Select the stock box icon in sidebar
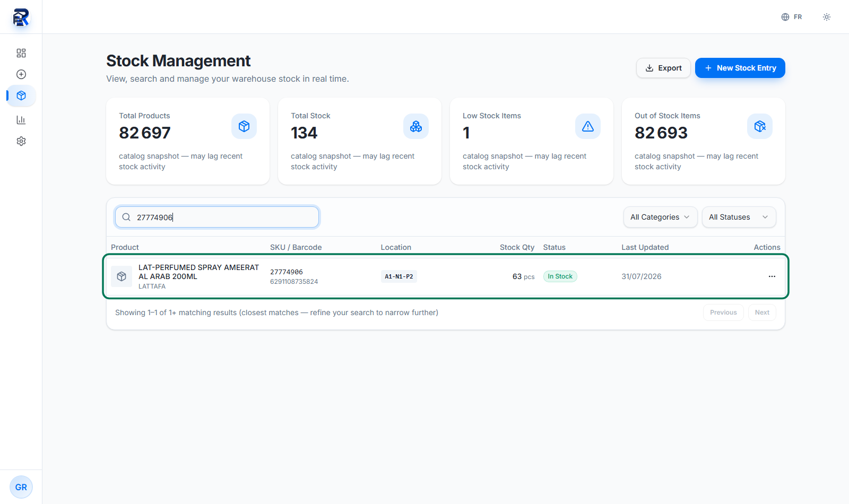The width and height of the screenshot is (849, 504). tap(21, 95)
